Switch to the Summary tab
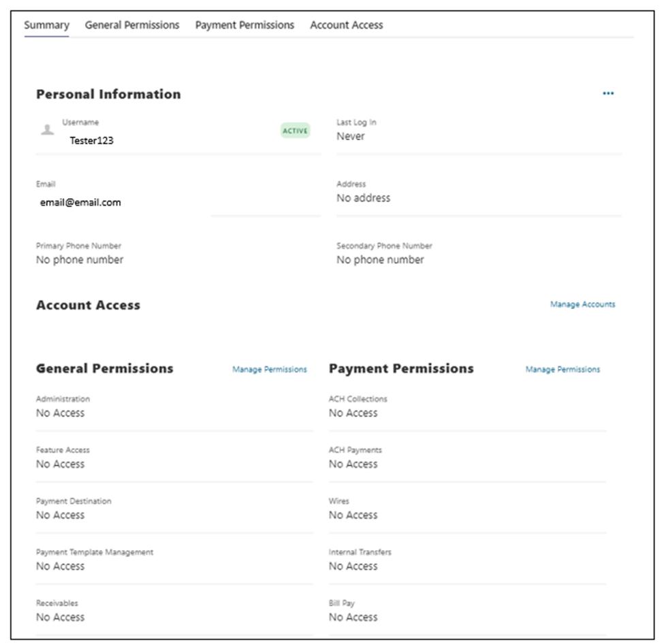The height and width of the screenshot is (644, 664). pos(46,25)
